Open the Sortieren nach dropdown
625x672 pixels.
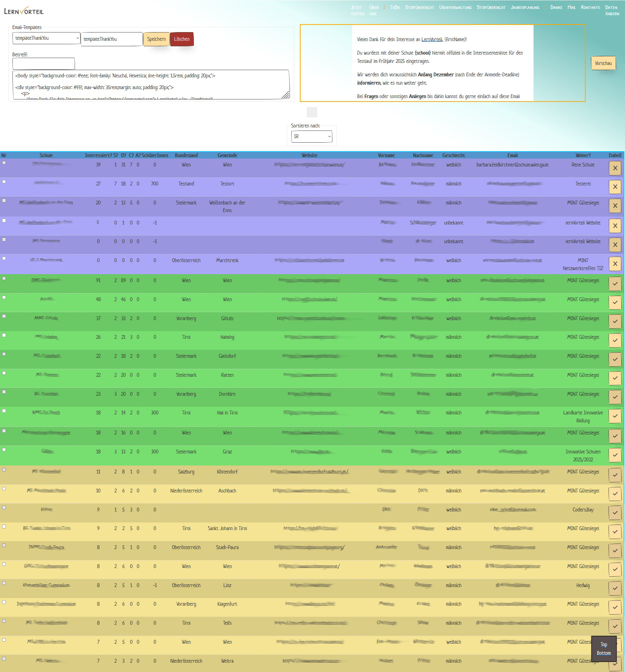[x=311, y=136]
